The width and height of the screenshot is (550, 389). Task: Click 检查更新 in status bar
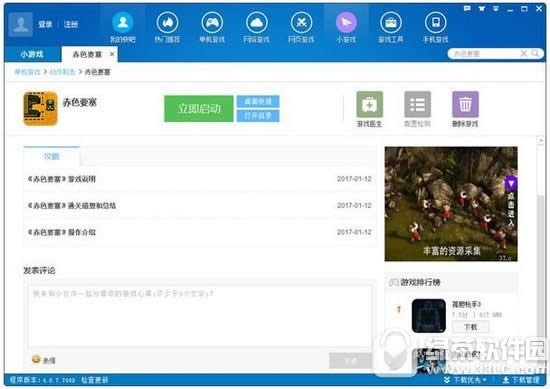point(94,380)
